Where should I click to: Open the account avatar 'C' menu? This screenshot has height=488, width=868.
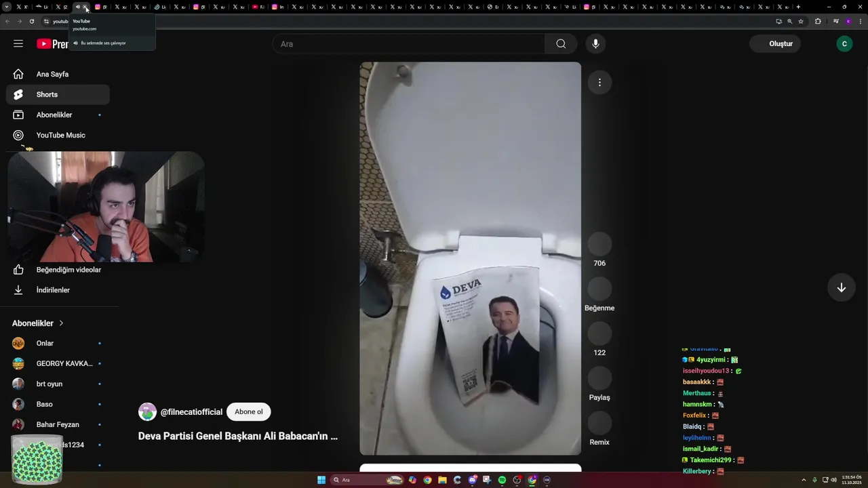coord(844,43)
